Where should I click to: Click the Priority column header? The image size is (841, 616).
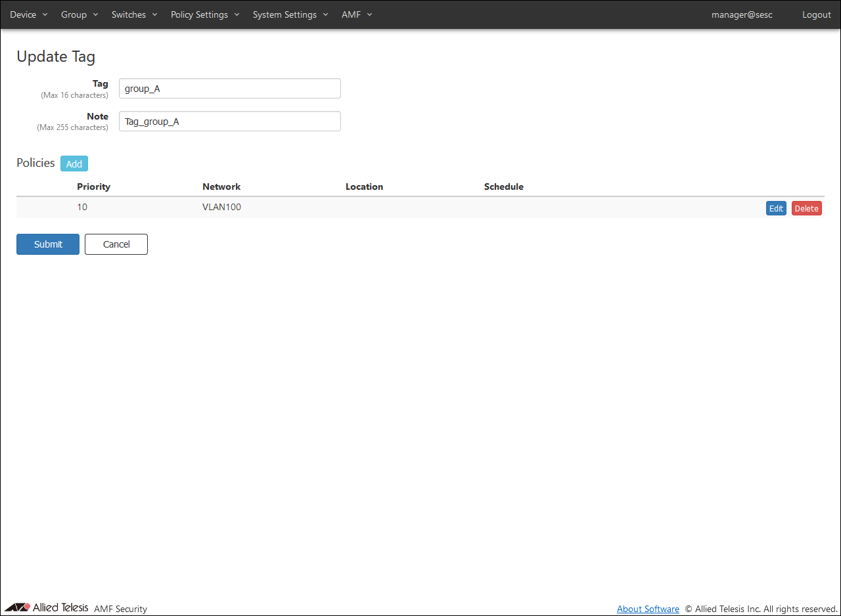[x=93, y=187]
